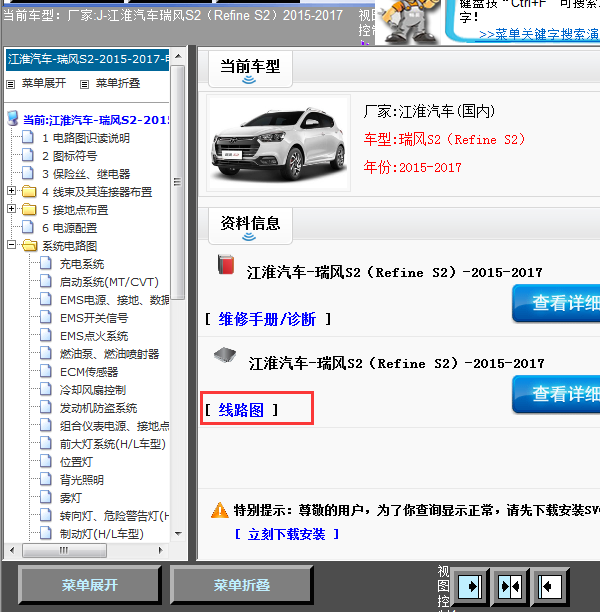Viewport: 600px width, 612px height.
Task: Click 查看详细 button for 维修手册/诊断
Action: coord(556,303)
